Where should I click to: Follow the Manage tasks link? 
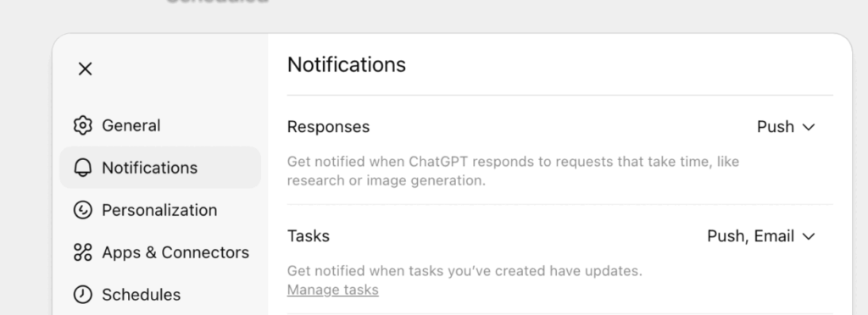332,290
